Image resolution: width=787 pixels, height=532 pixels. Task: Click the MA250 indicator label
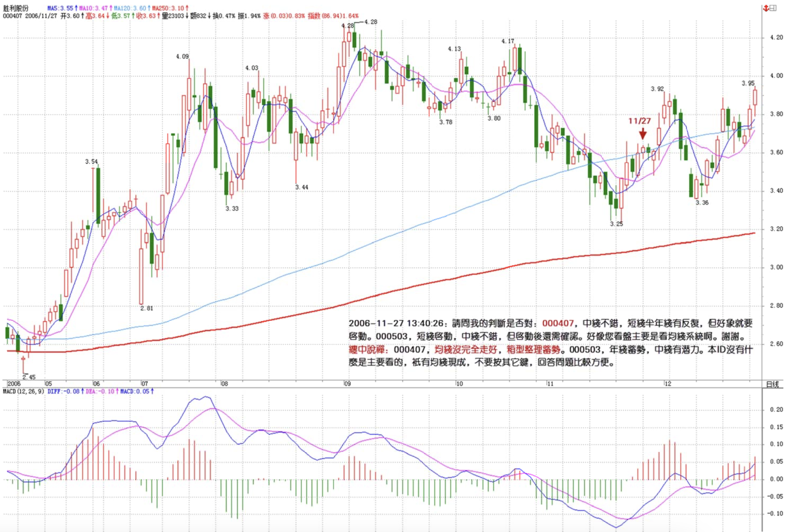(x=170, y=8)
